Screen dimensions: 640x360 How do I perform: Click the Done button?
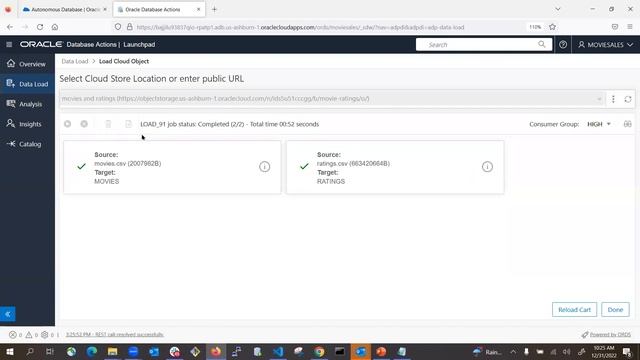(x=615, y=310)
